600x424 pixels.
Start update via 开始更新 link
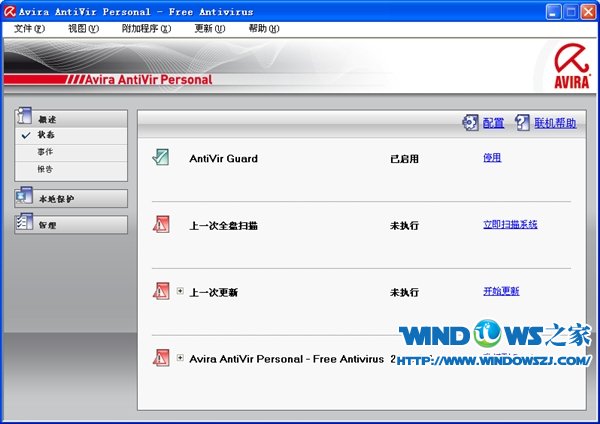[x=500, y=291]
